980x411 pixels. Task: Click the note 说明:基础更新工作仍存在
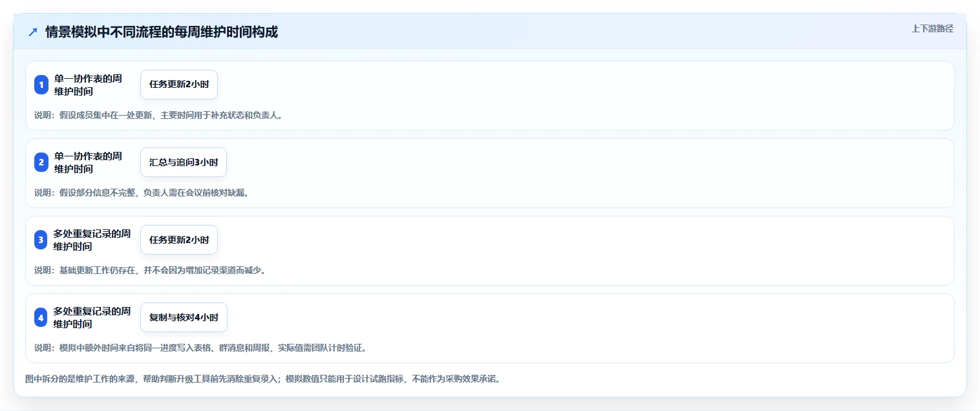tap(150, 270)
